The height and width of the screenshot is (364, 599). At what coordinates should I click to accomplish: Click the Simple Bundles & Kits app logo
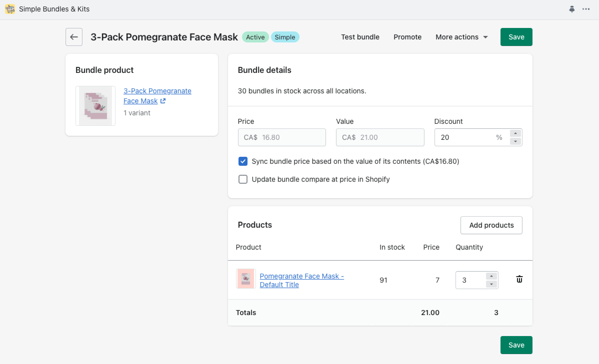coord(10,9)
